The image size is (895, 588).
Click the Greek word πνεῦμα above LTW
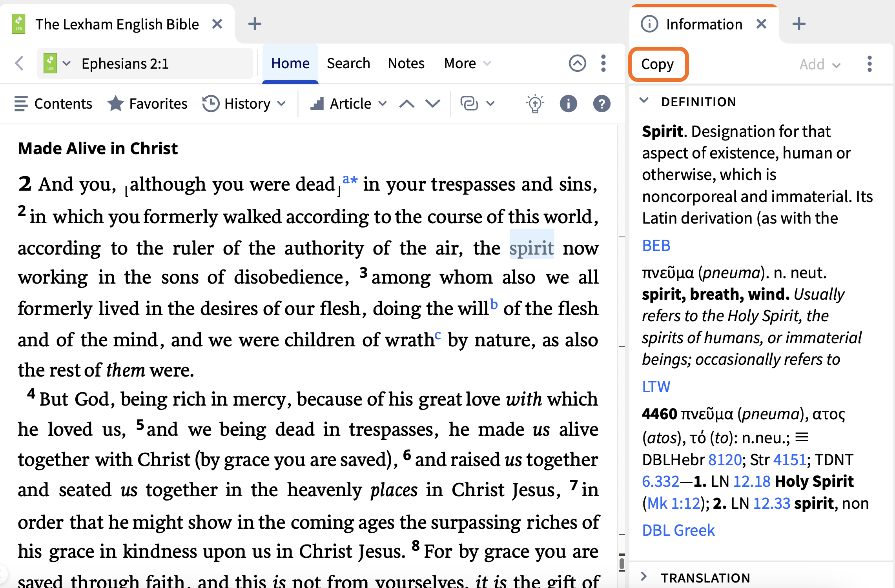[x=668, y=272]
